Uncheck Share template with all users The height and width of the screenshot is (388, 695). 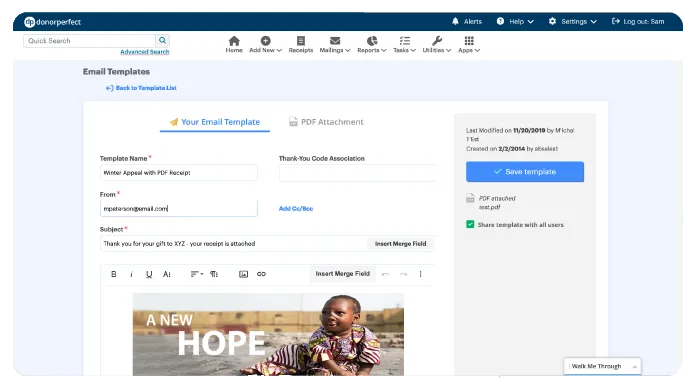coord(470,224)
